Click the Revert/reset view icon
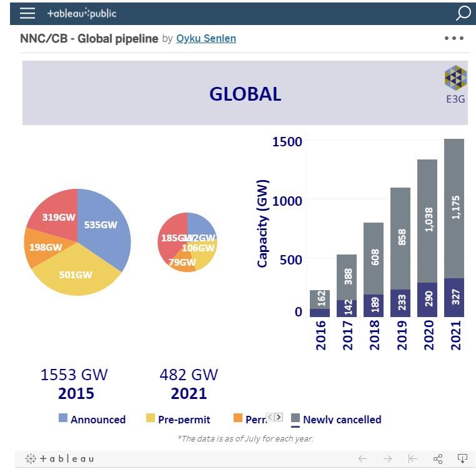 (x=412, y=459)
